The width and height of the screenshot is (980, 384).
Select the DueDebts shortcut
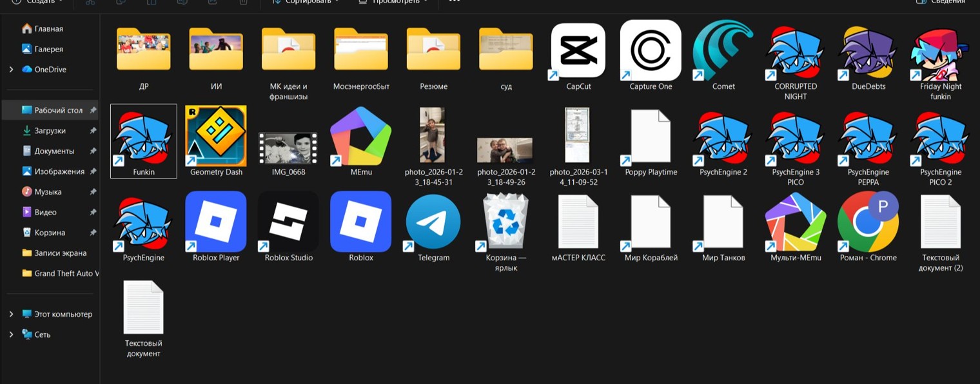pyautogui.click(x=868, y=57)
